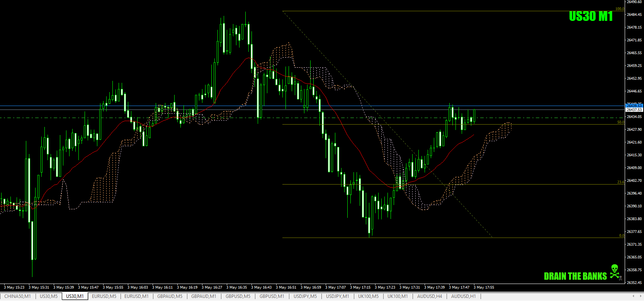Viewport: 644px width, 301px height.
Task: Click the 26471.85 price scale value
Action: (x=634, y=40)
